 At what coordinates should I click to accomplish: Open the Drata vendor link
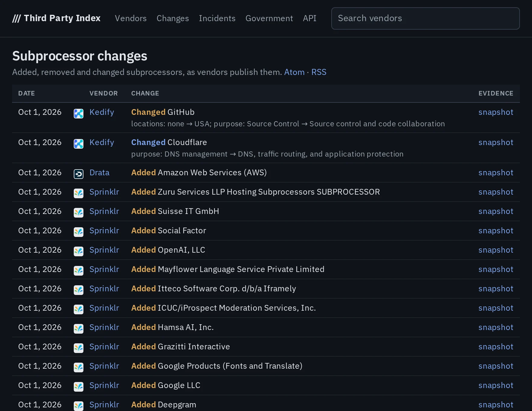pos(99,173)
